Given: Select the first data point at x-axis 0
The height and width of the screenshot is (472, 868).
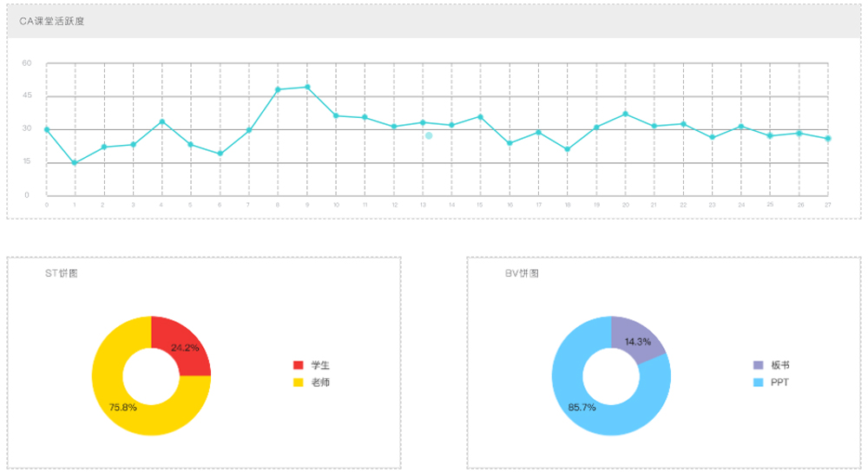Looking at the screenshot, I should pyautogui.click(x=47, y=129).
